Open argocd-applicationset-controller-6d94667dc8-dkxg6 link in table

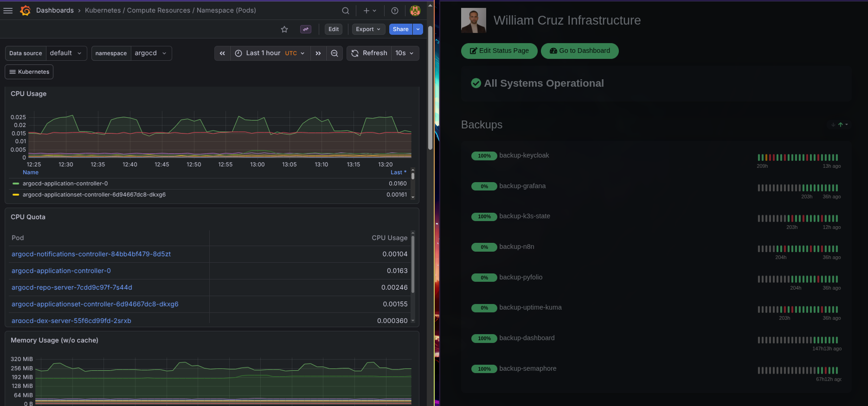click(x=95, y=304)
